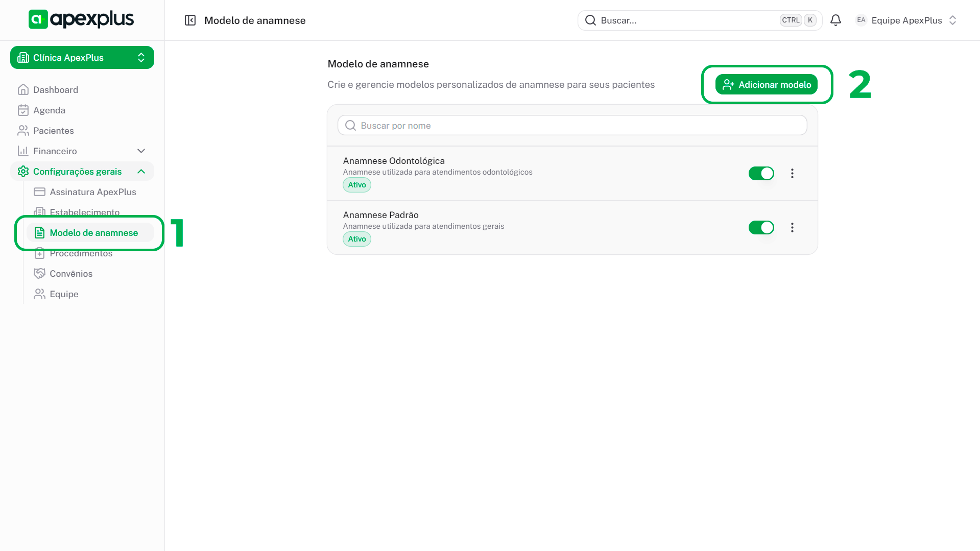The width and height of the screenshot is (980, 551).
Task: Open Assinatura ApexPlus settings page
Action: (92, 192)
